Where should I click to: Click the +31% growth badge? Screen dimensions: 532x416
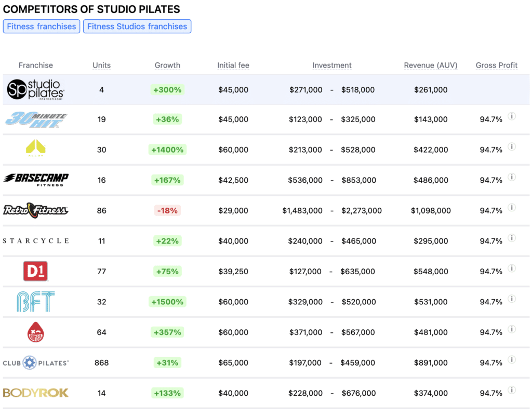click(x=167, y=363)
